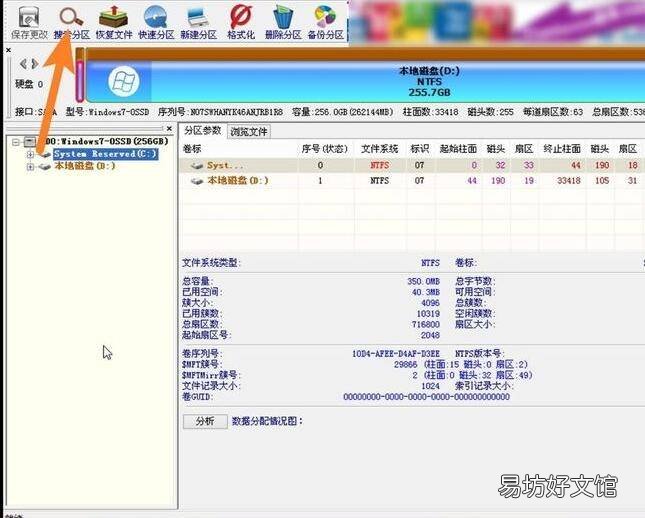Click the red NTFS cell in Syst row

coord(379,165)
